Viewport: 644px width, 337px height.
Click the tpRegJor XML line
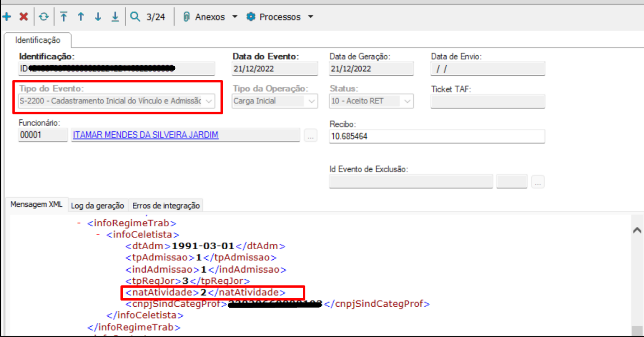tap(188, 281)
